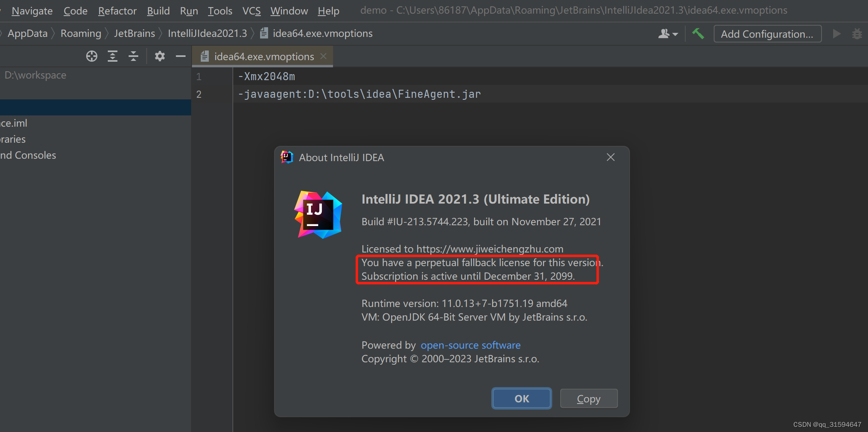Viewport: 868px width, 432px height.
Task: Open the Refactor menu
Action: (x=117, y=11)
